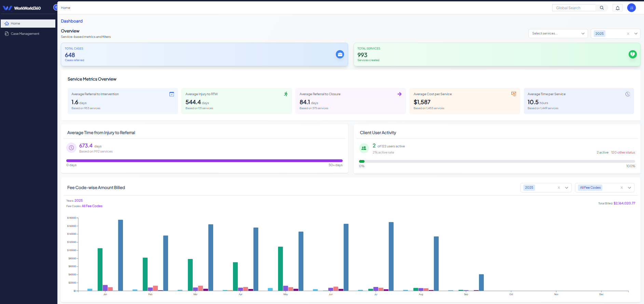Expand the All Fee Codes dropdown
The image size is (644, 304).
(629, 188)
